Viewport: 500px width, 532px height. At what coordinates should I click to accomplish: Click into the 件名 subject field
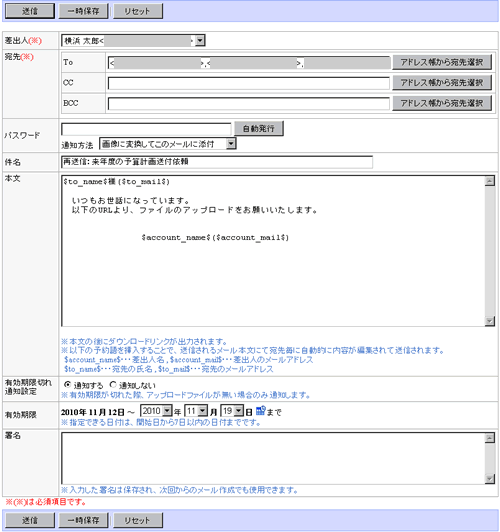(217, 162)
